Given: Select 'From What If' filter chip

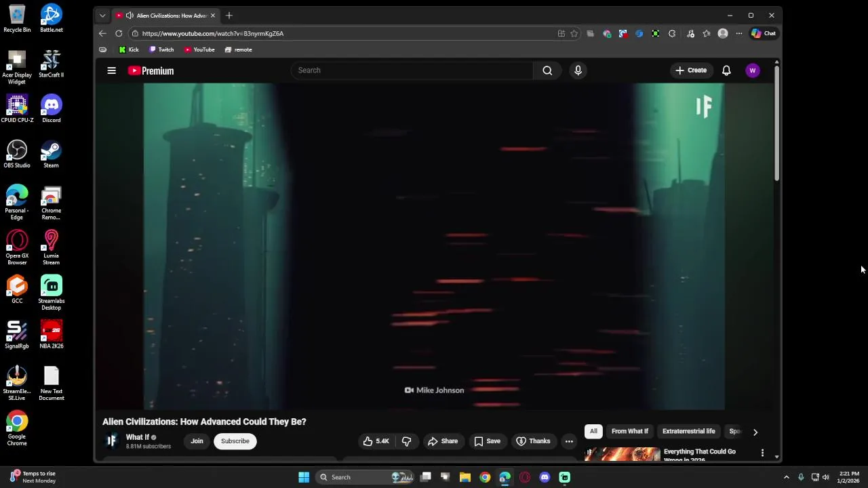Looking at the screenshot, I should (630, 431).
